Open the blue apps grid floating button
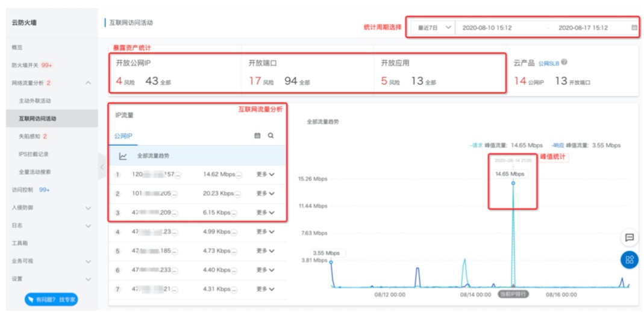The height and width of the screenshot is (312, 644). pos(629,260)
